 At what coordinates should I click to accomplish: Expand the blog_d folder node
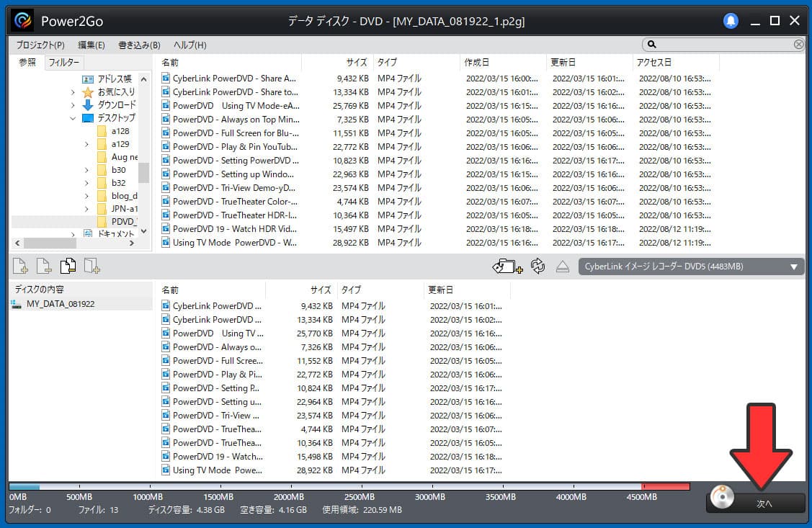(86, 196)
